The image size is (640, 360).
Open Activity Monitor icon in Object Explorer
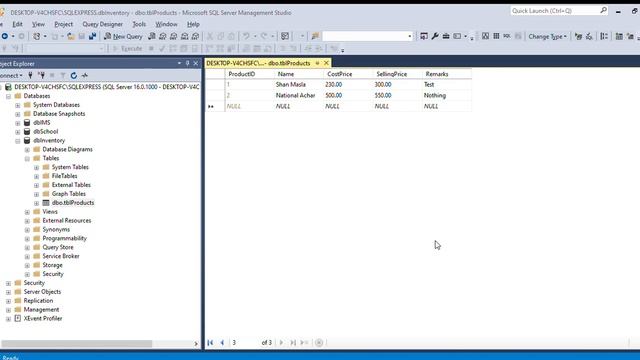click(x=84, y=76)
